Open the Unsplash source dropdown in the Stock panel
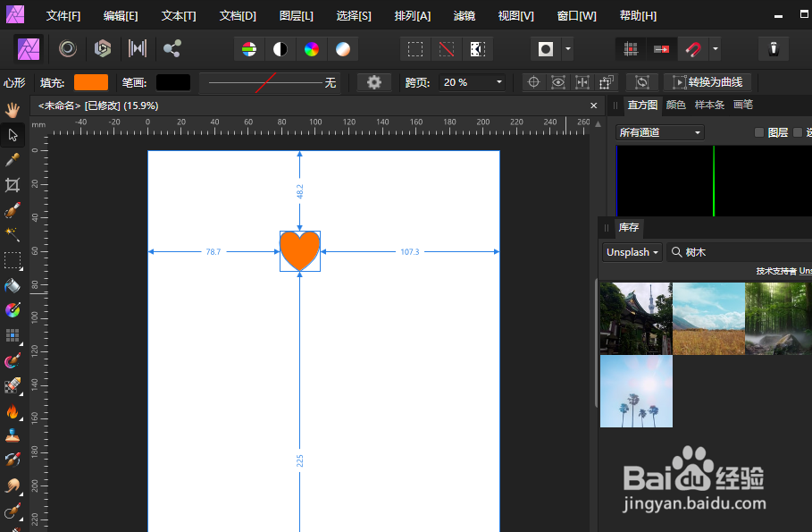Screen dimensions: 812x532 click(632, 251)
